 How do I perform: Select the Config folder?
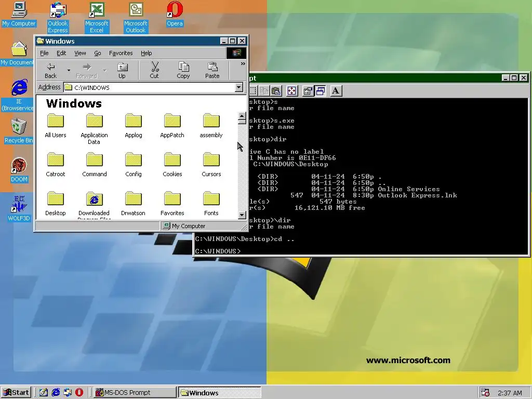[x=134, y=165]
